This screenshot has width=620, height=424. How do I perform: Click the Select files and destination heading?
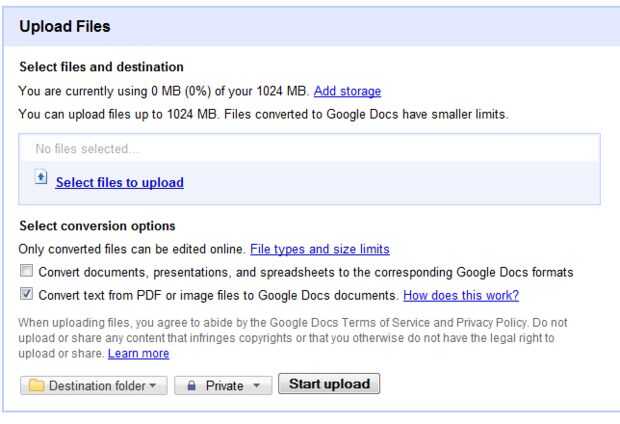[x=101, y=67]
